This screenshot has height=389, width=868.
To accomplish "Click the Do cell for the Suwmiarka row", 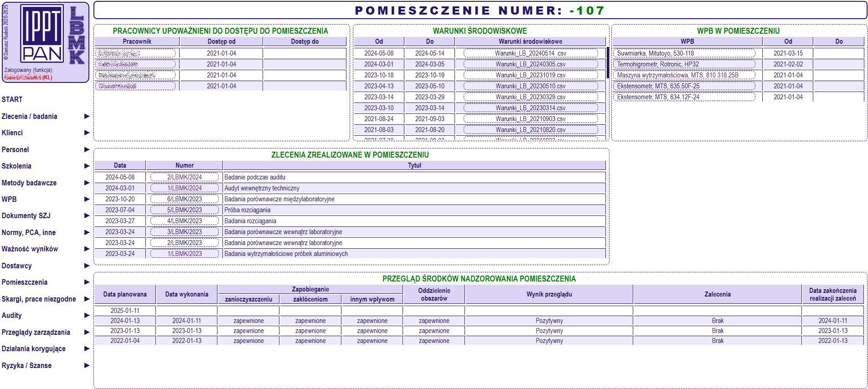I will (x=839, y=53).
